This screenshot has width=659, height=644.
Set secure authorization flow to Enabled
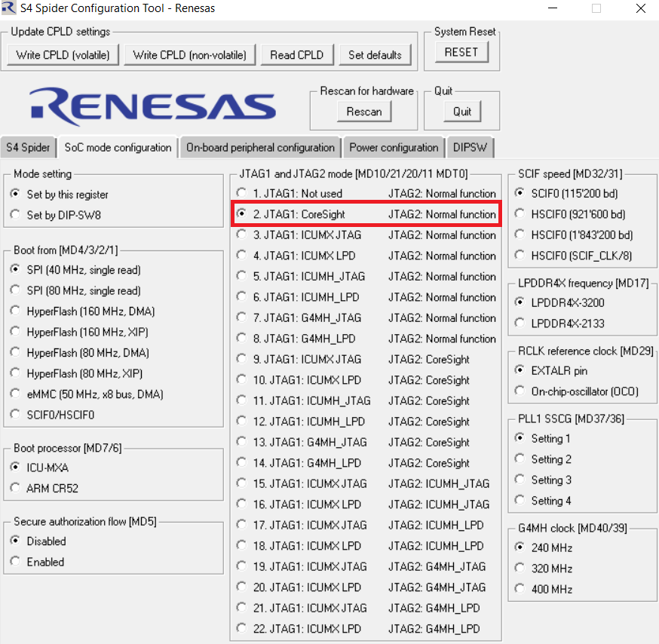[x=38, y=562]
